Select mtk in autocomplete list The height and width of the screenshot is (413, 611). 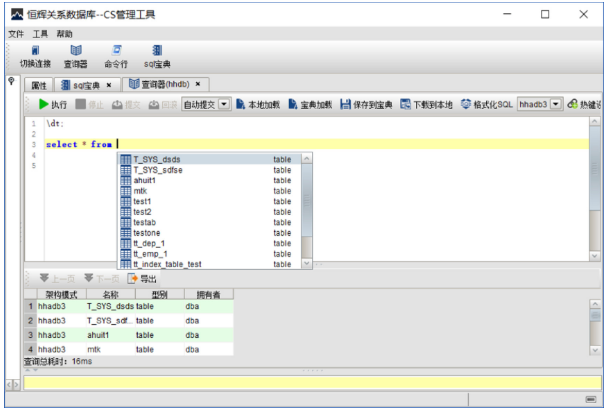(210, 191)
